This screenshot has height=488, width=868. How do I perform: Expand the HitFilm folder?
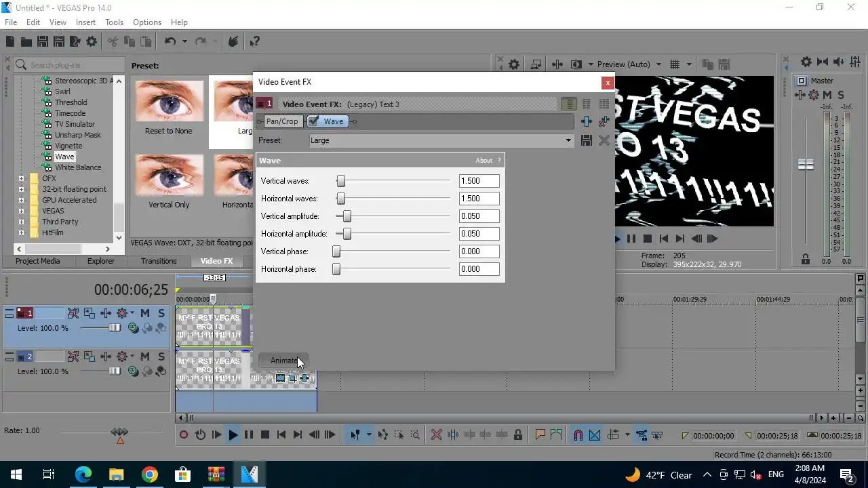[x=21, y=232]
